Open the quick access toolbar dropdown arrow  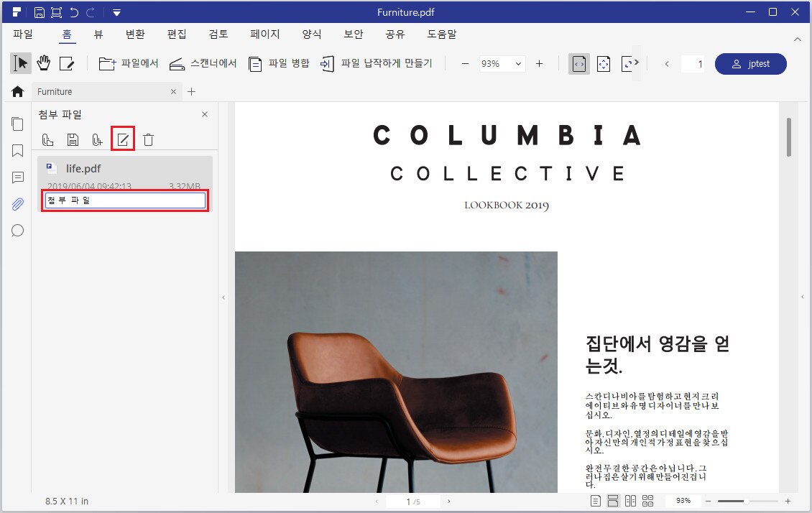116,12
